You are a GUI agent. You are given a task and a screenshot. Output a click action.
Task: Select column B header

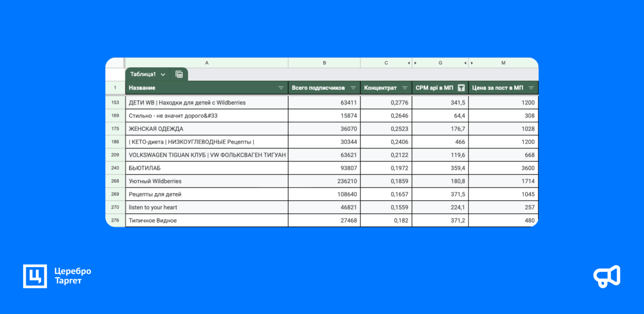[x=324, y=63]
